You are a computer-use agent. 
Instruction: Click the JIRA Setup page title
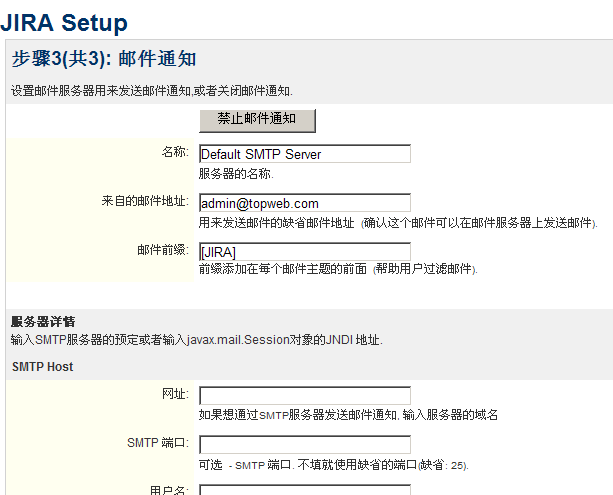pos(64,20)
